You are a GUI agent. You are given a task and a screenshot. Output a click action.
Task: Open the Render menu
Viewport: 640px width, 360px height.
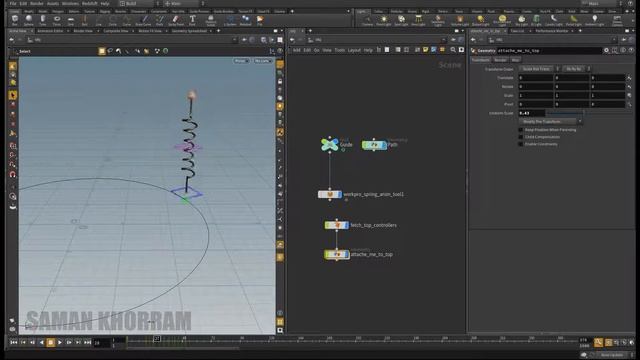[37, 3]
